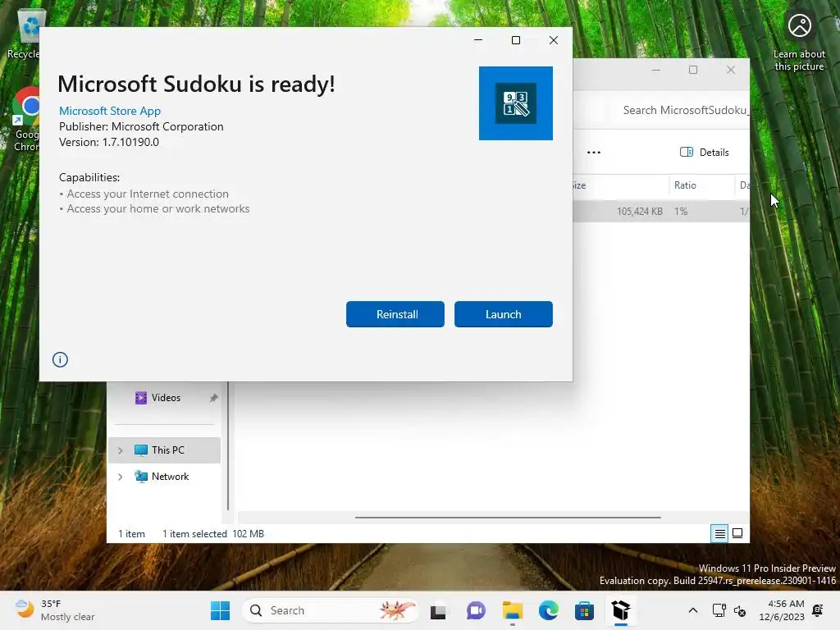Click the 1% ratio cell
This screenshot has width=840, height=630.
[x=681, y=211]
